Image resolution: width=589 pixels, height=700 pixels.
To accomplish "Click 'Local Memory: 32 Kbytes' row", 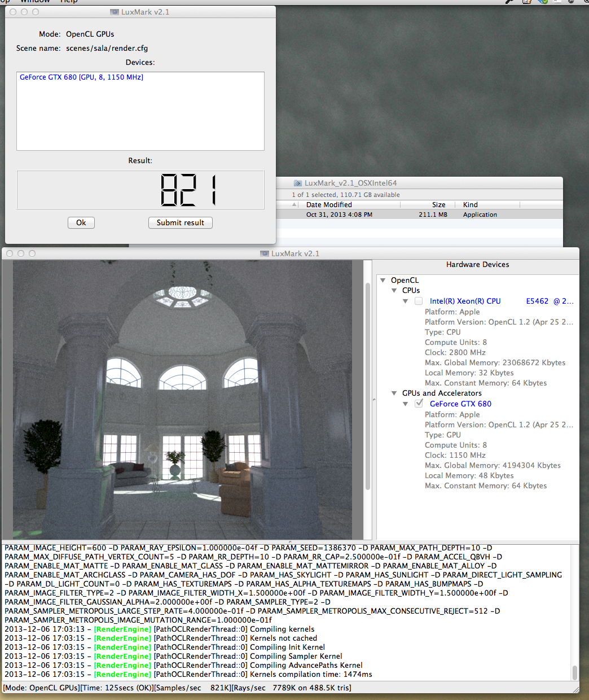I will (469, 373).
